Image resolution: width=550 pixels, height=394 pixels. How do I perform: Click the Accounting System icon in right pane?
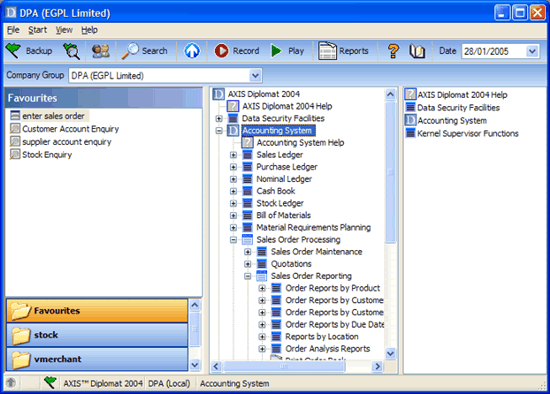click(x=410, y=120)
